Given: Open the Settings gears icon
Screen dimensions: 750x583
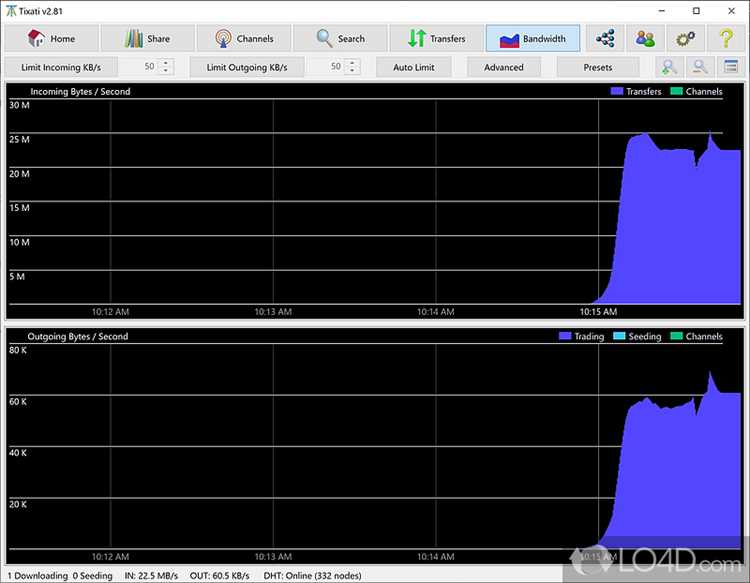Looking at the screenshot, I should (x=685, y=38).
